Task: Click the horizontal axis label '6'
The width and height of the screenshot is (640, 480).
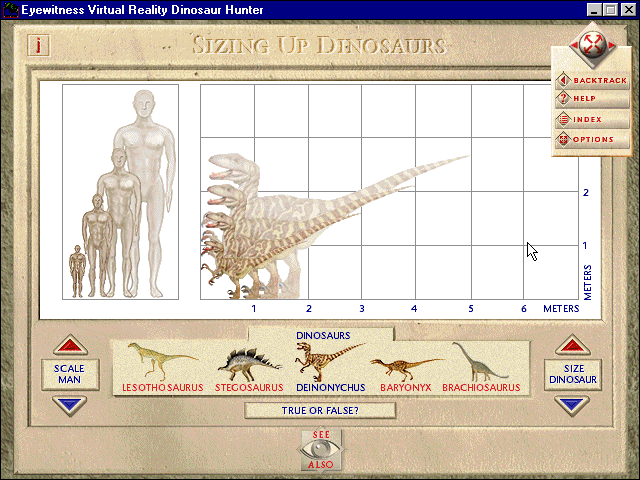Action: coord(524,309)
